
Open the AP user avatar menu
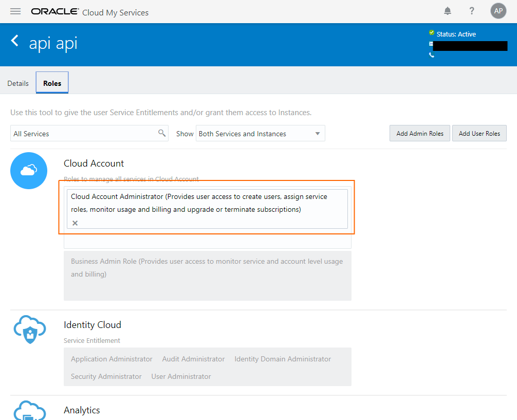pyautogui.click(x=498, y=11)
